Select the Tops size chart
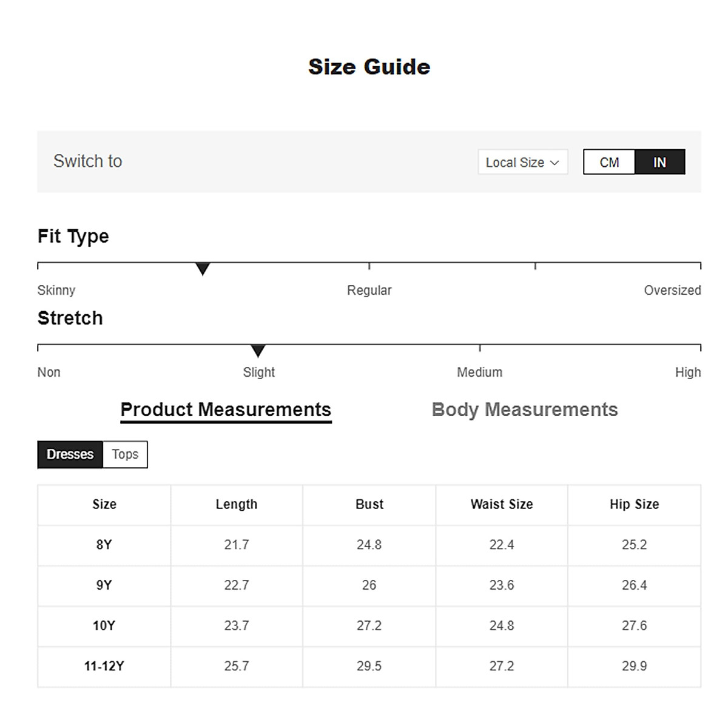This screenshot has height=728, width=728. coord(125,454)
